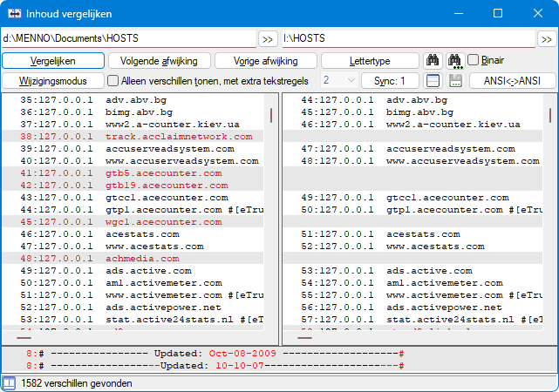Click the window app icon in title bar
Screen dimensions: 559x392
click(x=15, y=14)
